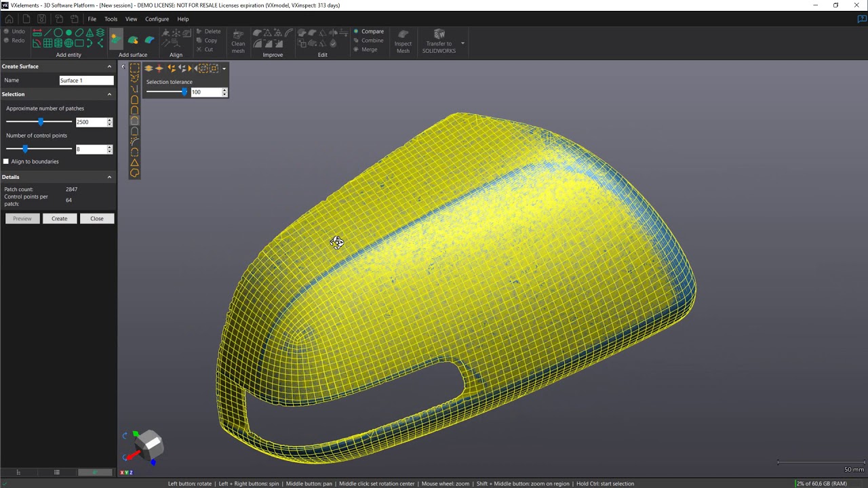Click the Home icon in top bar

pyautogui.click(x=9, y=19)
